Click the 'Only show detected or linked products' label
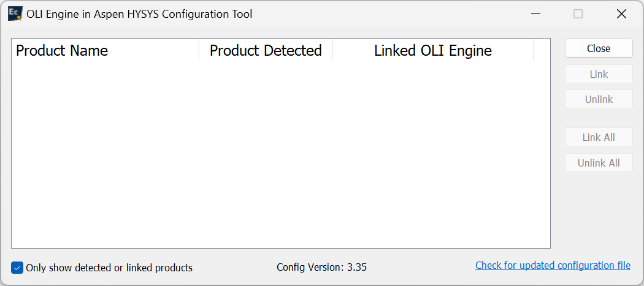The width and height of the screenshot is (644, 286). 109,268
